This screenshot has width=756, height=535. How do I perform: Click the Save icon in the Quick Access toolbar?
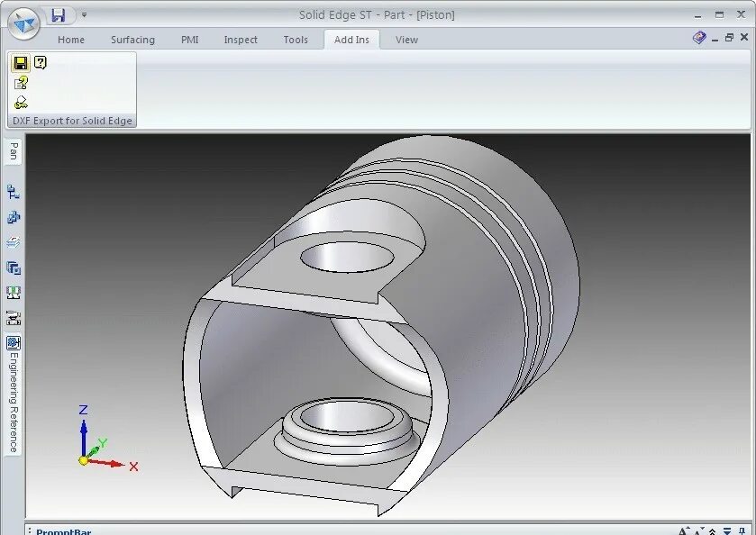point(59,14)
